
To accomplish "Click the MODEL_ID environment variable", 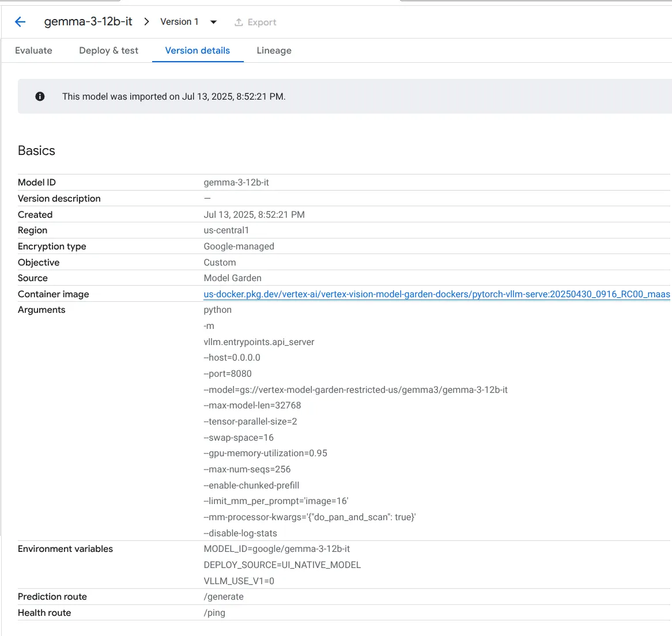I will (277, 549).
